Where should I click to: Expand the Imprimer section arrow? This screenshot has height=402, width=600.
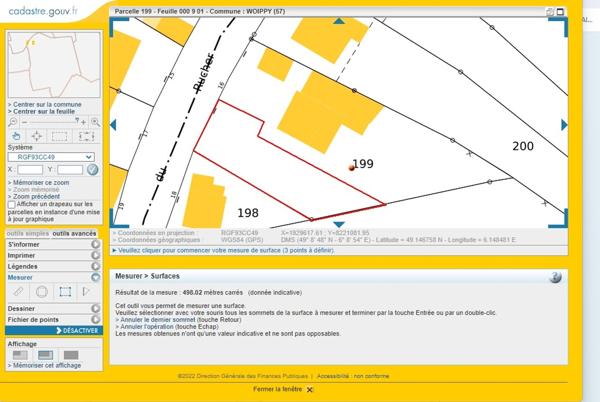coord(95,255)
